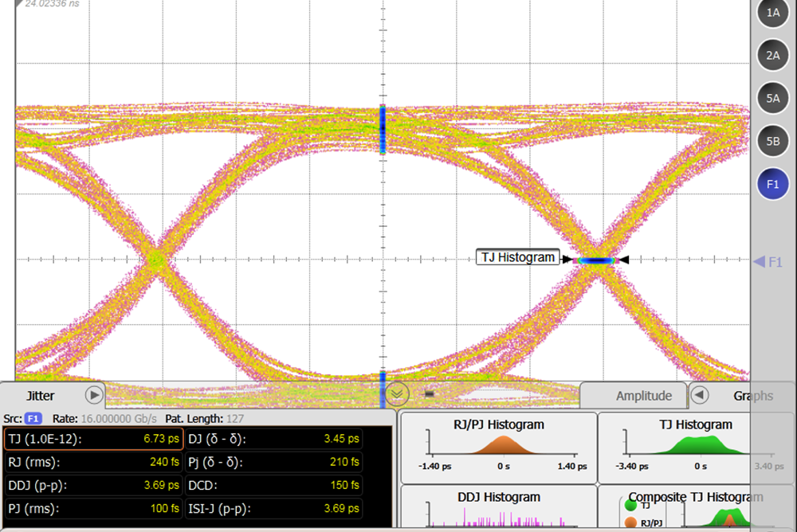The height and width of the screenshot is (532, 797).
Task: Toggle channel 5B button
Action: tap(772, 141)
